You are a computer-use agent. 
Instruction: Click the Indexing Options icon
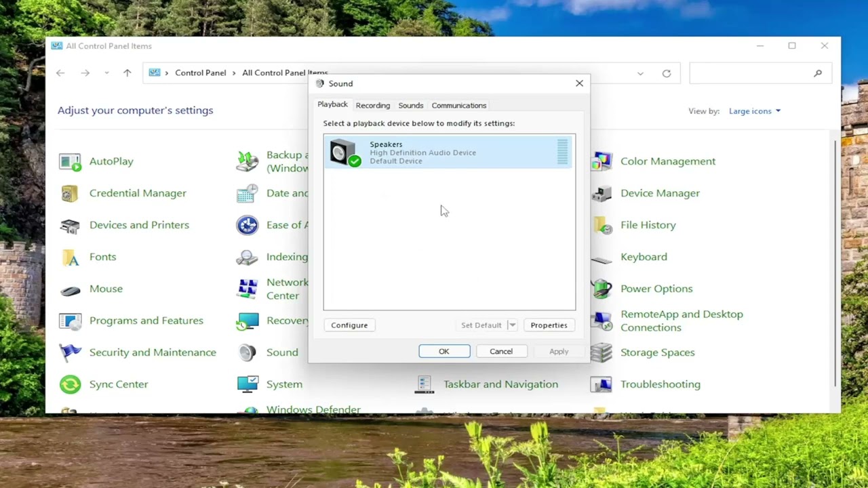pyautogui.click(x=248, y=257)
